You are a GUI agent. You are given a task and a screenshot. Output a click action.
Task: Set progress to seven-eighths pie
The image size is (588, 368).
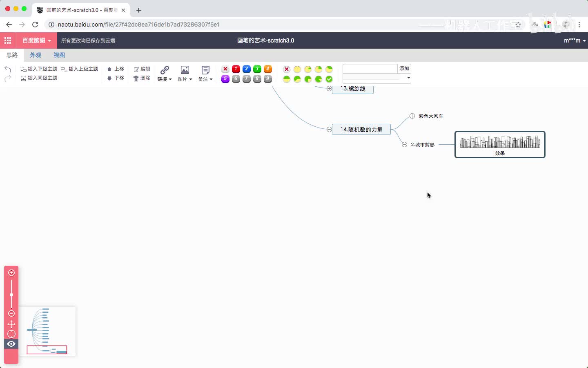pyautogui.click(x=318, y=79)
